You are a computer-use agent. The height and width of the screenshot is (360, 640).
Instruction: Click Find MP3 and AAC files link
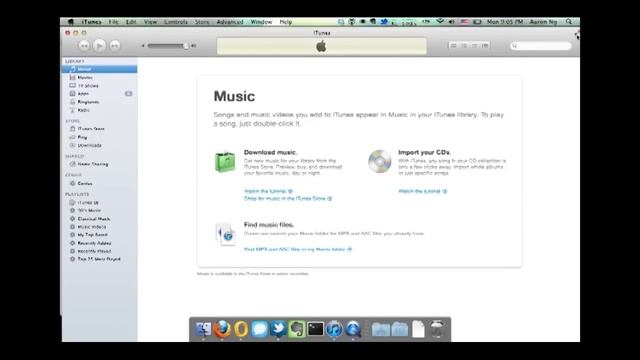point(298,249)
